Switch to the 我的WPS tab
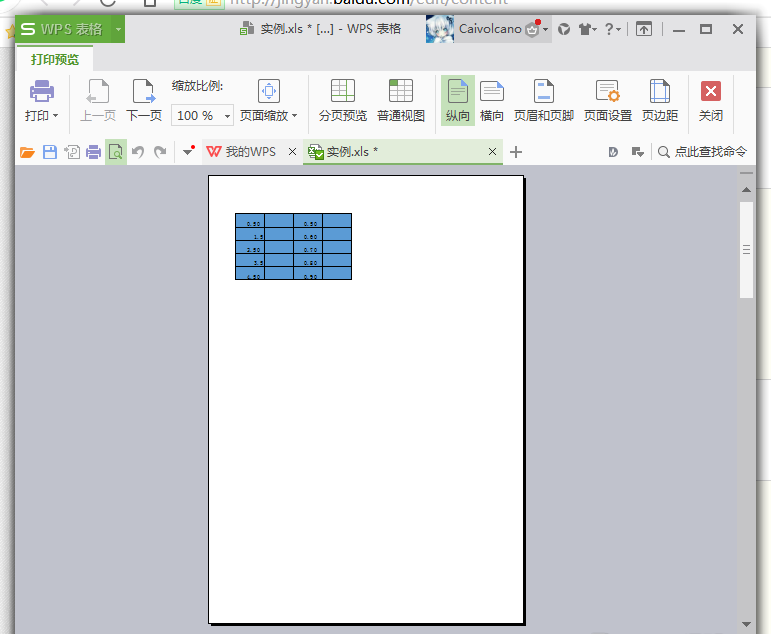Viewport: 771px width, 634px height. (242, 152)
